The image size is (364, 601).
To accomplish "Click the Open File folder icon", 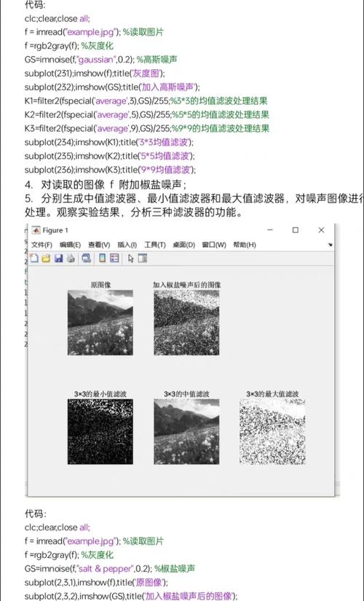I will tap(46, 259).
